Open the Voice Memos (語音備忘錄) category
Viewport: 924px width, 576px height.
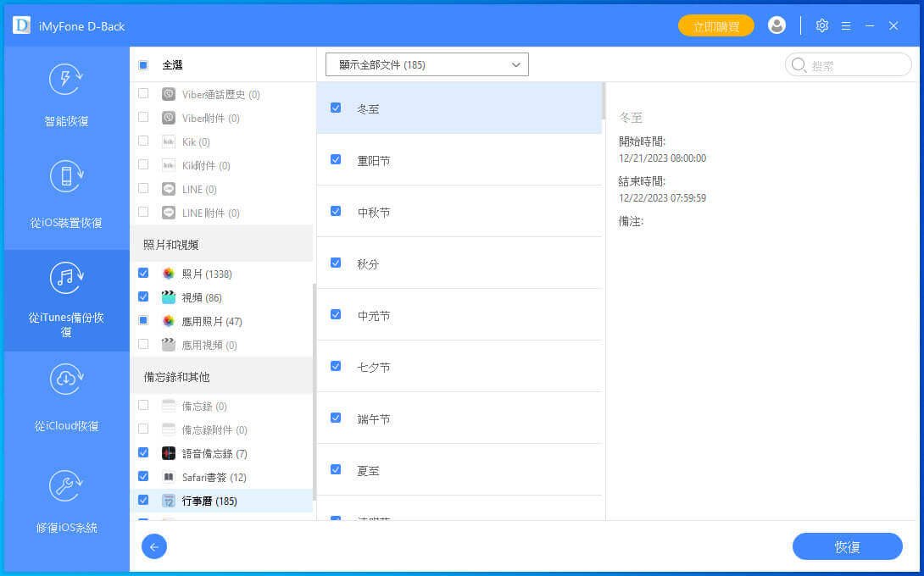point(214,453)
